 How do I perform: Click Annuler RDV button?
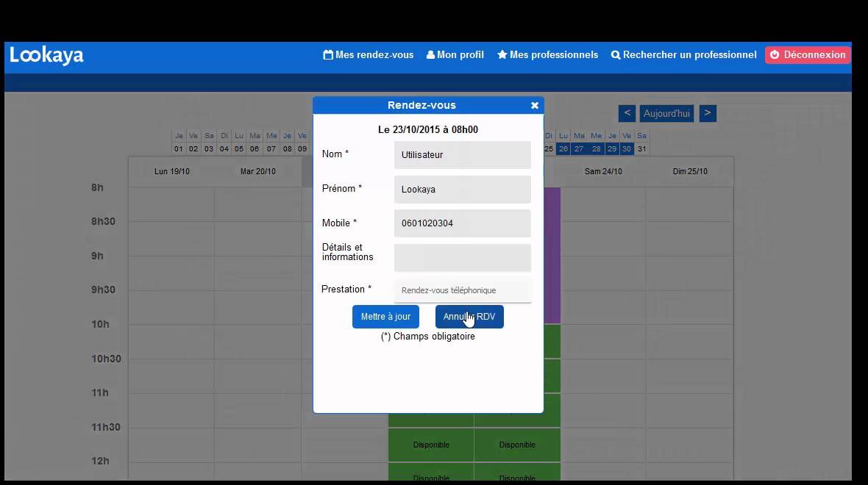click(x=469, y=317)
